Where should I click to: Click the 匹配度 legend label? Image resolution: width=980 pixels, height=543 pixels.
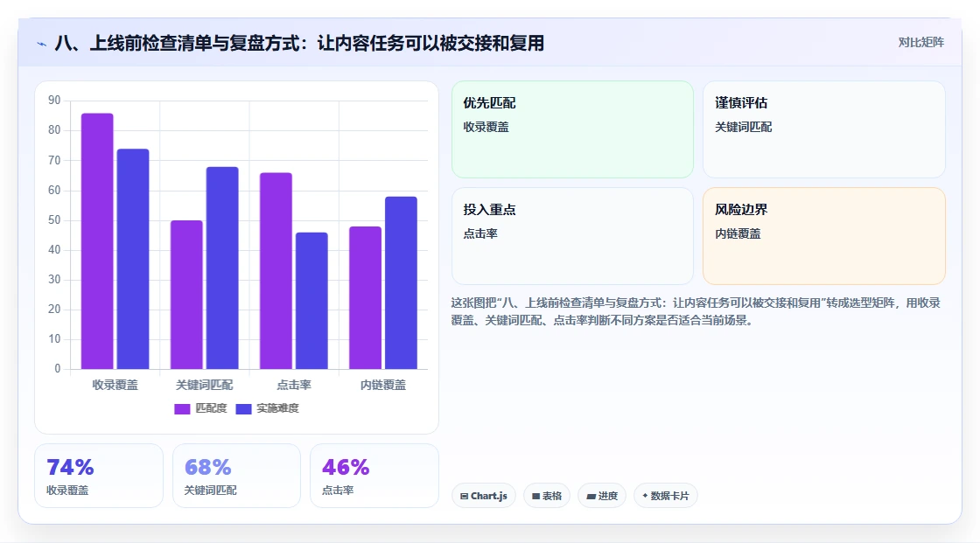[211, 408]
